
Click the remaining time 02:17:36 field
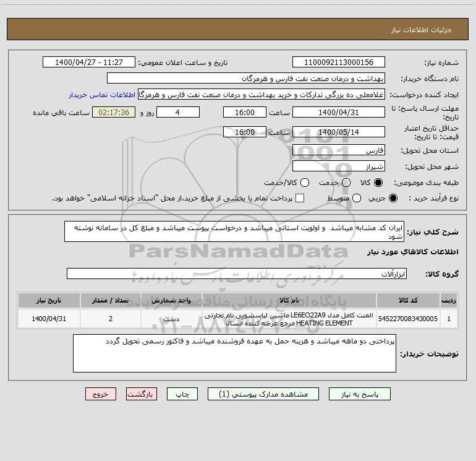[x=114, y=112]
